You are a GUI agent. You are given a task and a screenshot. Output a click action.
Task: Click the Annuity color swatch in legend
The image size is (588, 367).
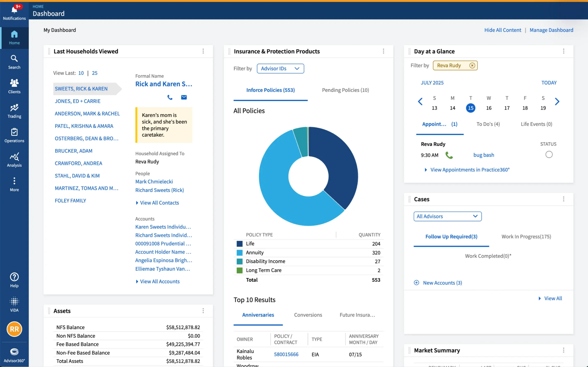pos(240,252)
